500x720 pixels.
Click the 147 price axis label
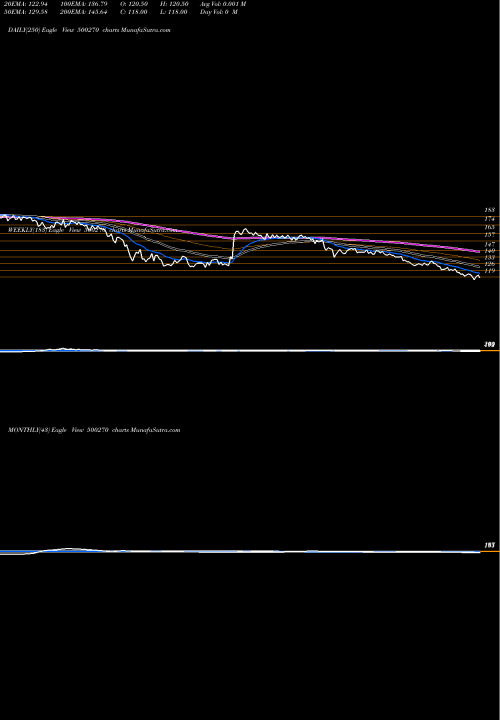[x=489, y=244]
